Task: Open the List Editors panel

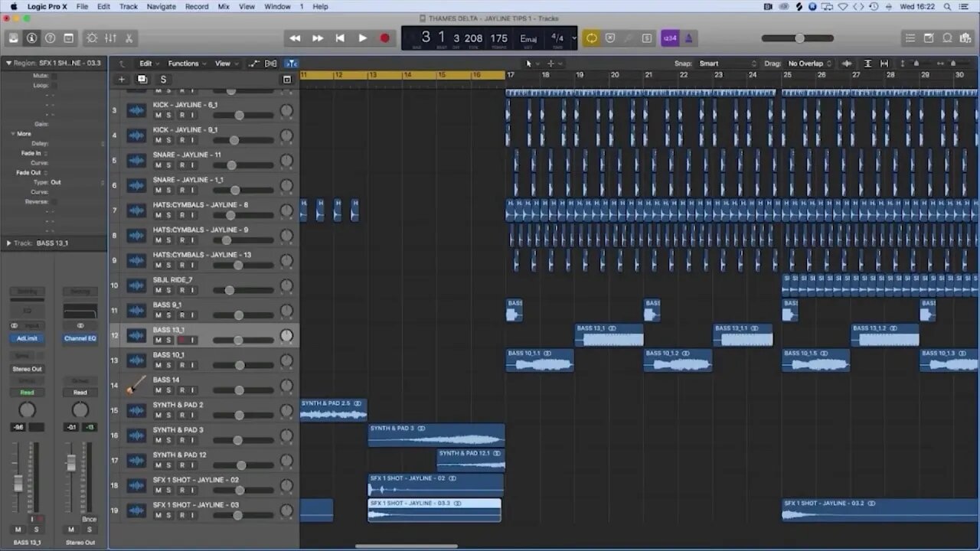Action: tap(910, 38)
